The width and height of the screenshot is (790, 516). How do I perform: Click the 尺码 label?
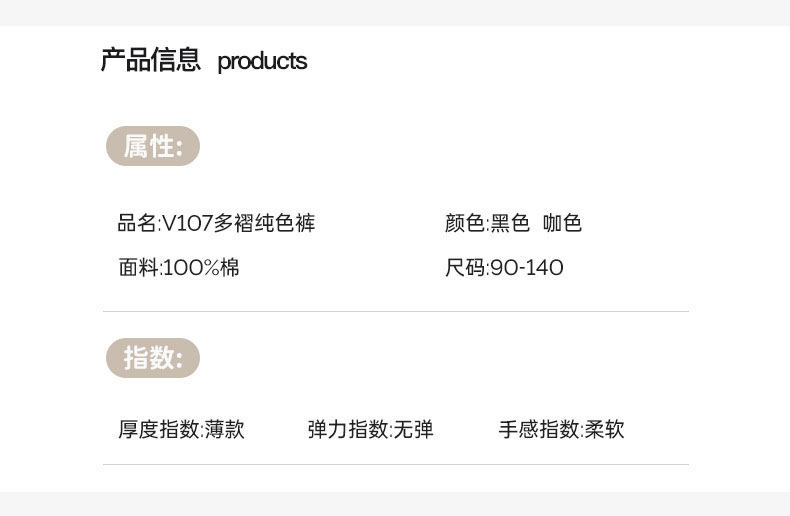point(465,268)
